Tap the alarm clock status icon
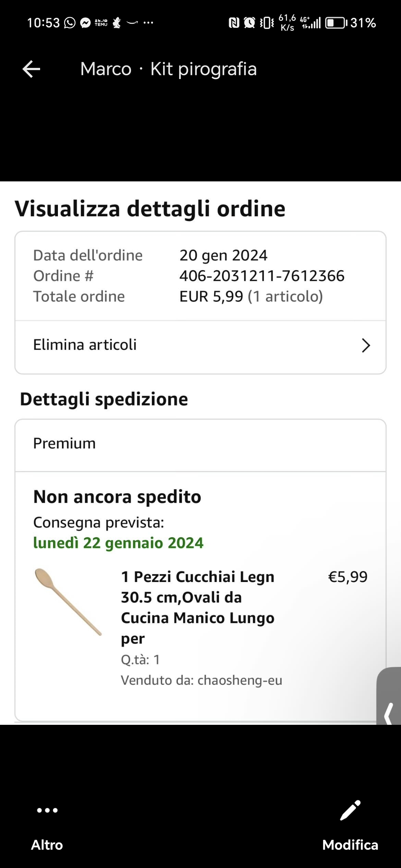This screenshot has width=401, height=868. [x=250, y=23]
